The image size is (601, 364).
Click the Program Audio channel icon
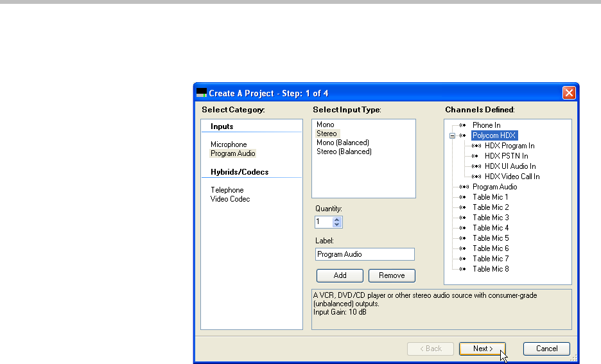click(x=463, y=187)
